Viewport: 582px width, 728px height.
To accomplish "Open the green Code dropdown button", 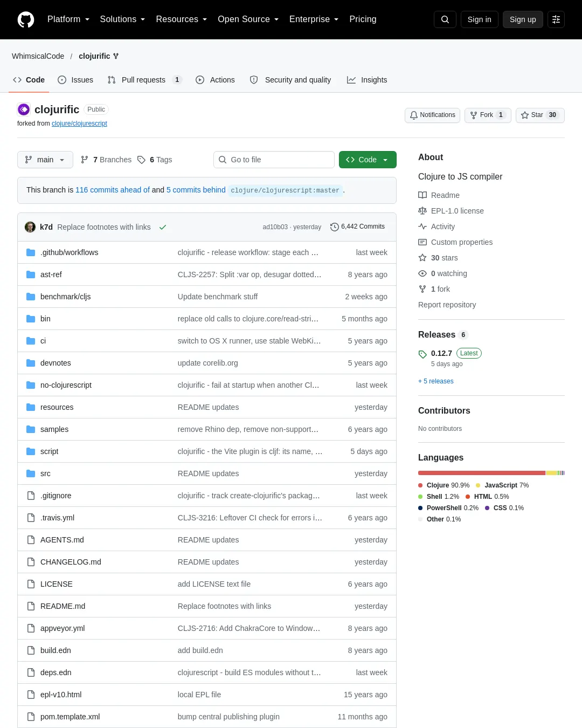I will pos(368,160).
